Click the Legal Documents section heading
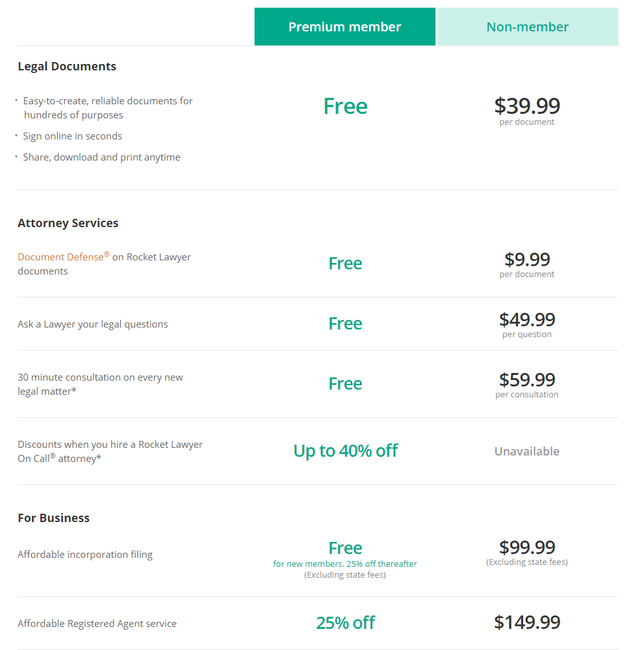644x650 pixels. pos(67,67)
